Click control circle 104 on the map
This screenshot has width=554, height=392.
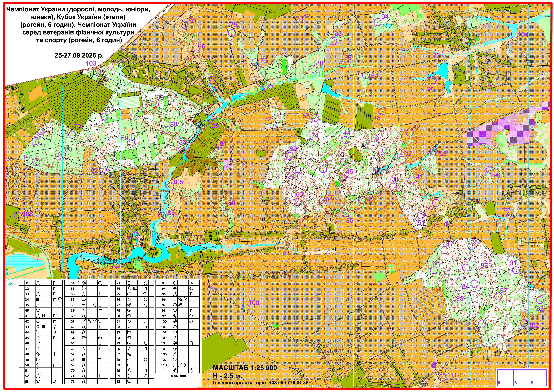tap(514, 40)
